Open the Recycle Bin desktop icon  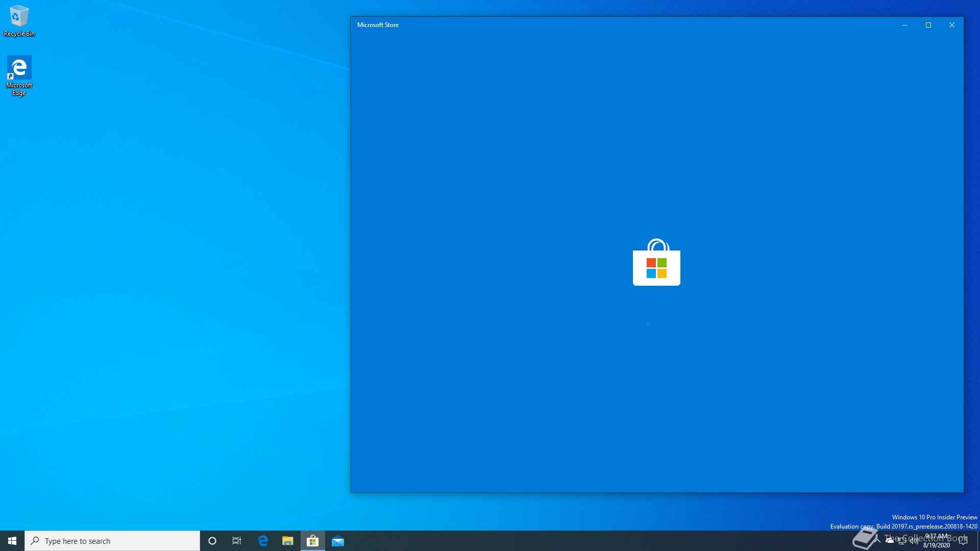(x=19, y=21)
